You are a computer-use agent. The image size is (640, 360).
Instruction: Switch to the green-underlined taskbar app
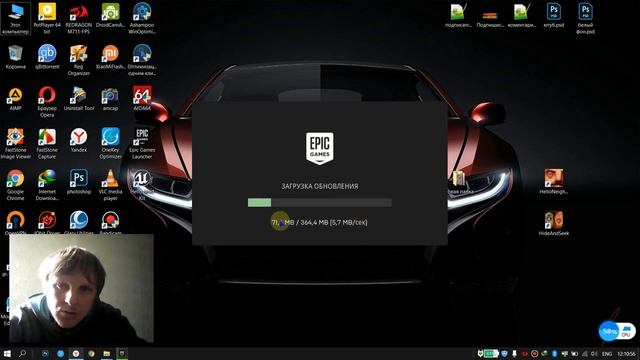122,353
